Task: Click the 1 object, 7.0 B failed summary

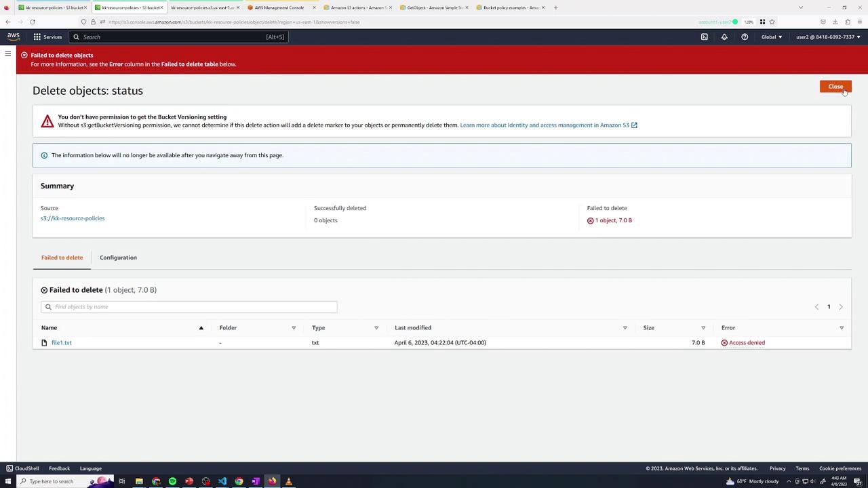Action: pos(610,220)
